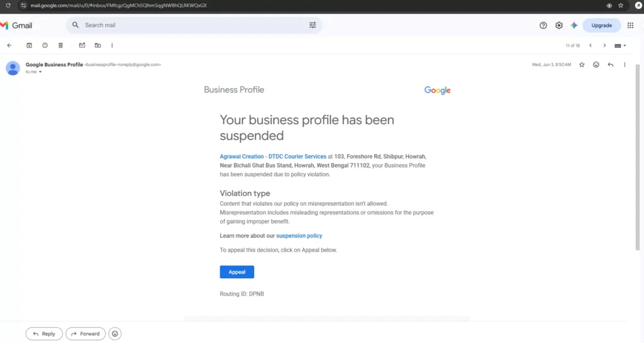
Task: Click the eye icon in the address bar
Action: 609,5
